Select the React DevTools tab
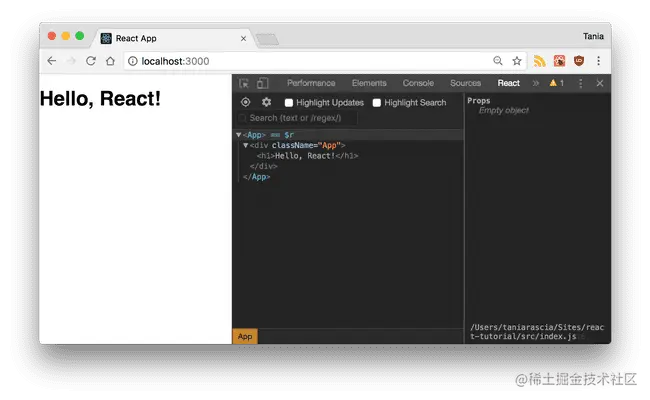 (x=509, y=83)
